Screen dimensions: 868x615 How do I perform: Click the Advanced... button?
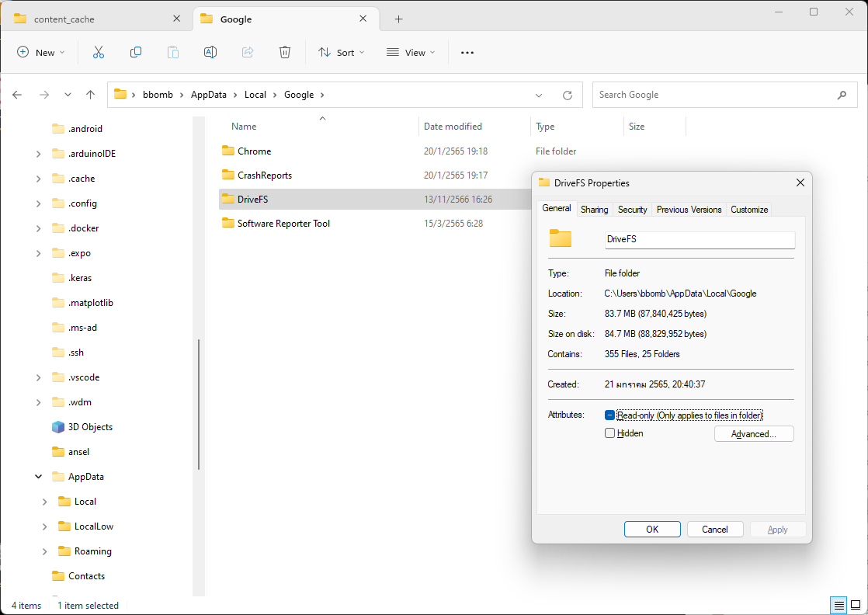coord(753,434)
